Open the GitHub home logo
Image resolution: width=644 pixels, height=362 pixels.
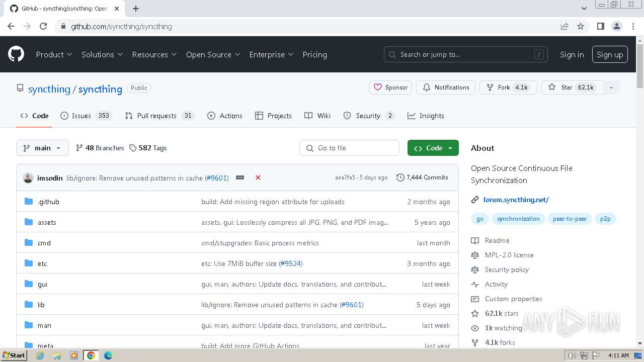(x=16, y=54)
